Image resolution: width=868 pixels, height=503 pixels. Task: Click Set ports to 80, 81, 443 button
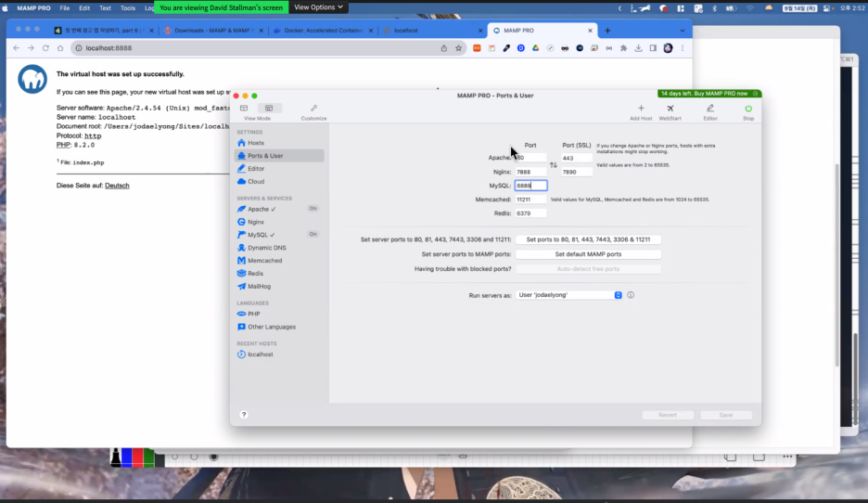tap(588, 239)
